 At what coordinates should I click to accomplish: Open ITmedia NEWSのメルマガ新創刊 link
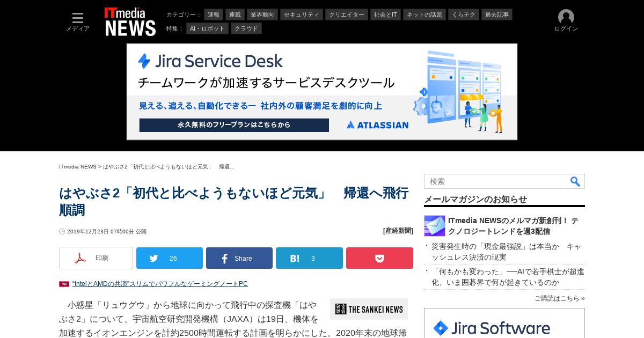pyautogui.click(x=513, y=226)
